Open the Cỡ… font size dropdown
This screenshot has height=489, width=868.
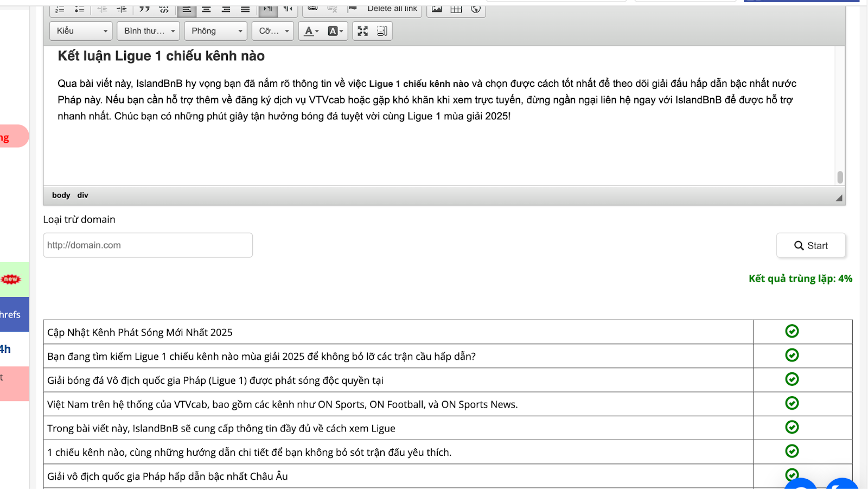(x=273, y=31)
